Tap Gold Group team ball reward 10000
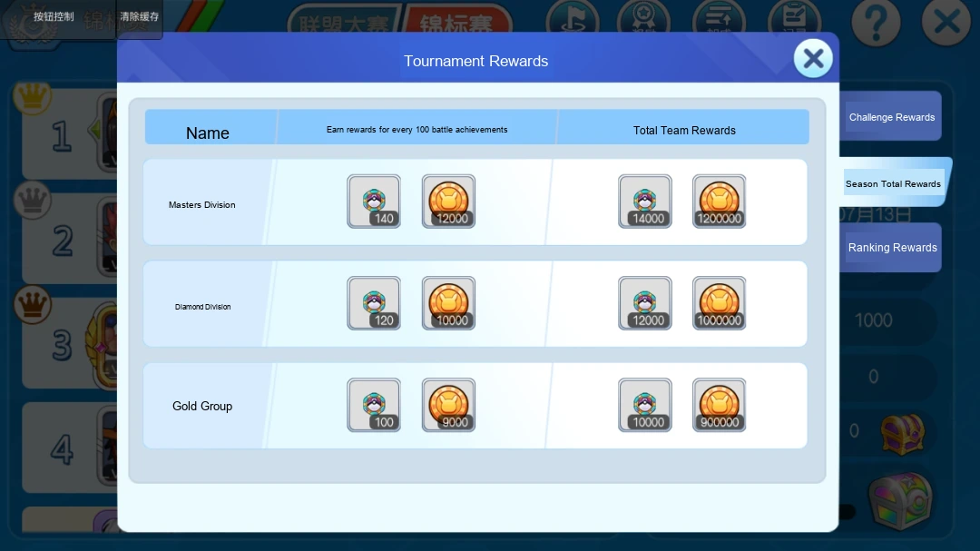 tap(645, 405)
